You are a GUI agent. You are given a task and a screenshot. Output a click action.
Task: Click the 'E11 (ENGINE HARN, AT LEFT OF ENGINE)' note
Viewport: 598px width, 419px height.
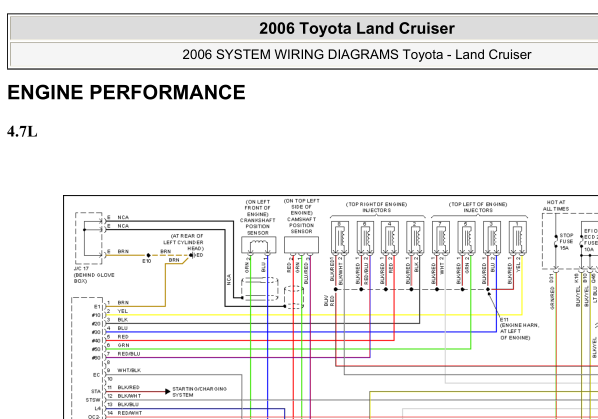tap(519, 329)
